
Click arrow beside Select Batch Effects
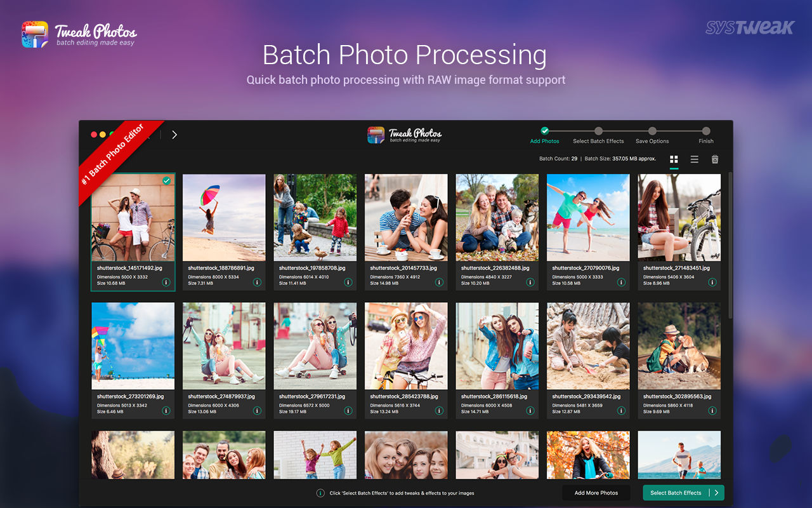pos(716,493)
